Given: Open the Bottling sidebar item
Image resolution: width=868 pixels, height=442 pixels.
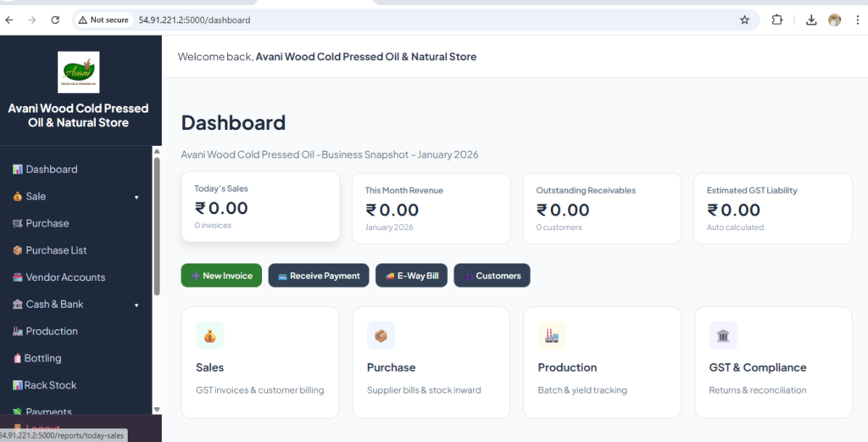Looking at the screenshot, I should tap(75, 358).
